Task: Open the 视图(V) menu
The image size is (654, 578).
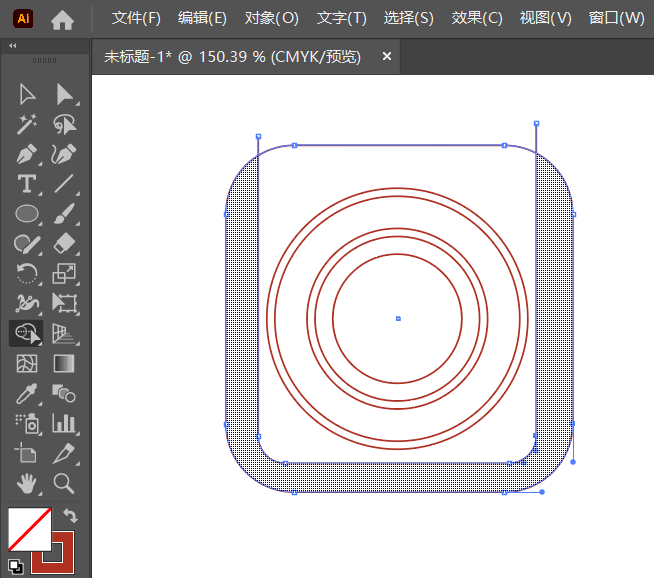Action: (x=546, y=18)
